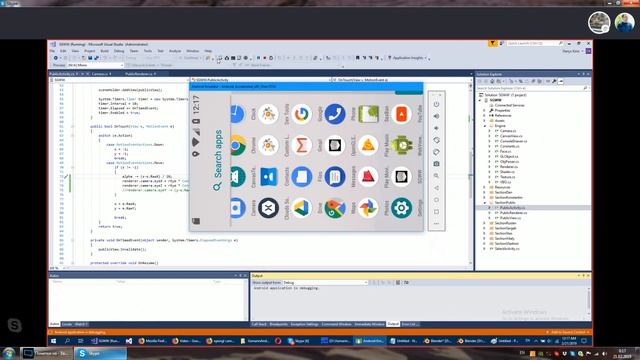This screenshot has width=640, height=360.
Task: Open the Debug menu
Action: 119,51
